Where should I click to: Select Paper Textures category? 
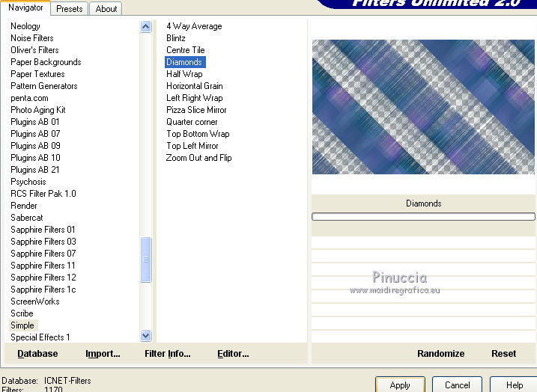(x=37, y=74)
